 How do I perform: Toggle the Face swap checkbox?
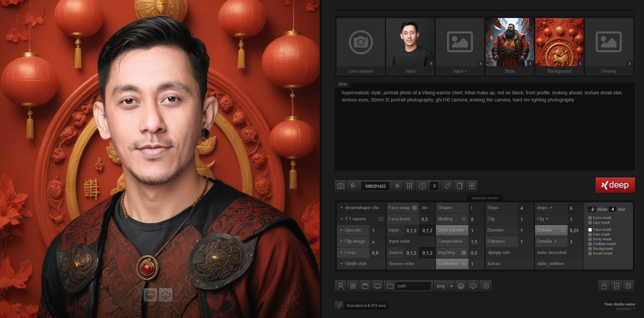pyautogui.click(x=414, y=208)
